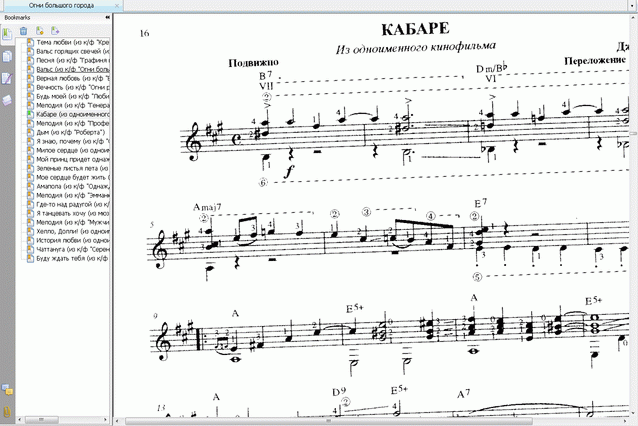
Task: Click the Bookmarks panel title label
Action: (x=17, y=17)
